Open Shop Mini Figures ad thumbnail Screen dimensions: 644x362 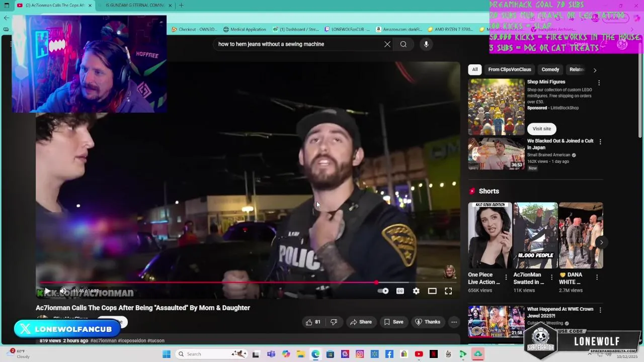pyautogui.click(x=497, y=107)
